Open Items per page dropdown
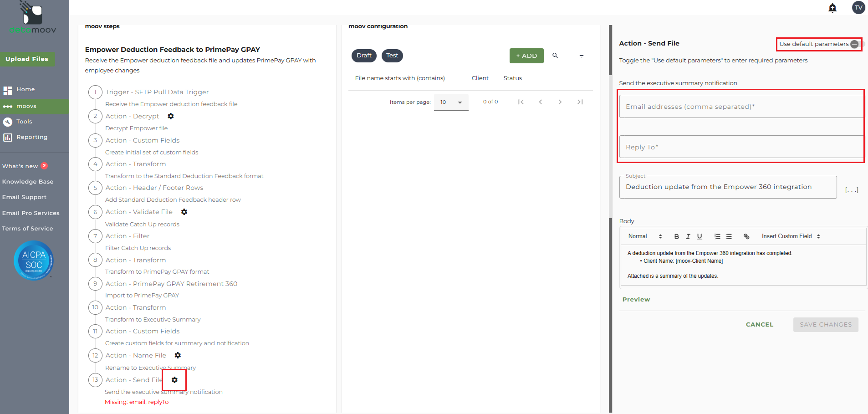This screenshot has height=414, width=868. 451,102
